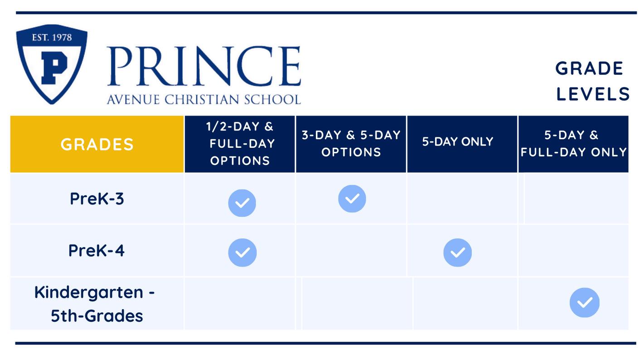This screenshot has height=354, width=644.
Task: Click the PreK-3 half-day and full-day checkmark
Action: coord(242,203)
